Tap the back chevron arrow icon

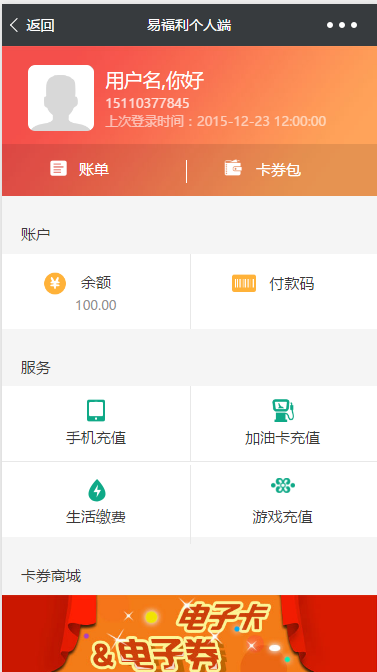[14, 25]
